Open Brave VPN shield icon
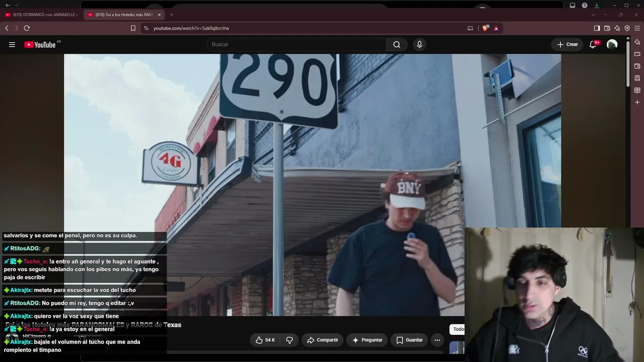The width and height of the screenshot is (644, 362). [627, 28]
